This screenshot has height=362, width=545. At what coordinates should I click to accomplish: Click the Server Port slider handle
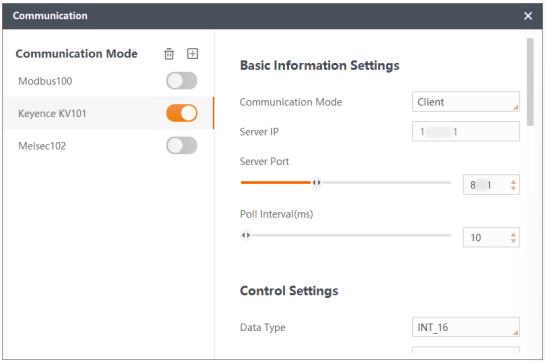316,182
